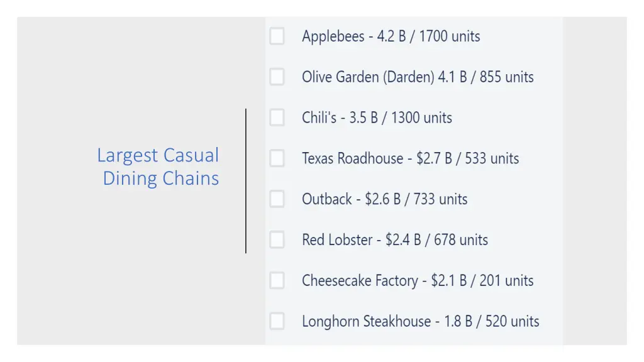Click the vertical divider line
644x362 pixels.
tap(246, 181)
